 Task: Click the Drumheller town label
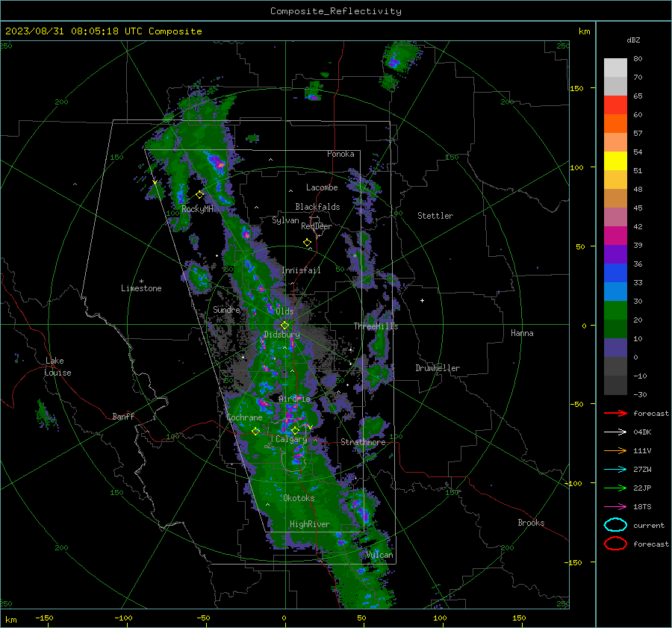438,368
